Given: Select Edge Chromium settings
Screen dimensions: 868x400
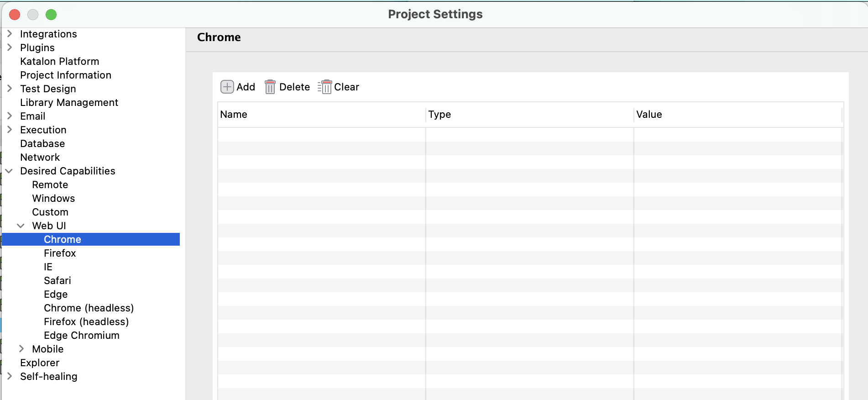Looking at the screenshot, I should click(81, 335).
